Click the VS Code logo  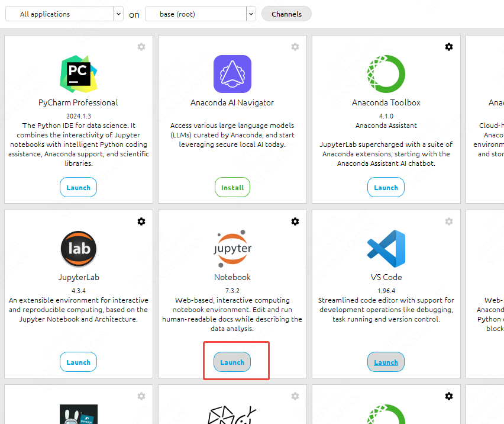(x=386, y=249)
